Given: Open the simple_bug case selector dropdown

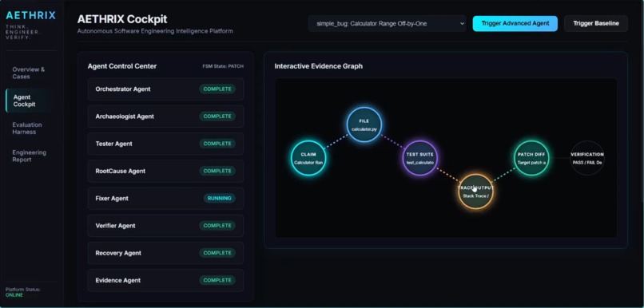Looking at the screenshot, I should click(387, 24).
